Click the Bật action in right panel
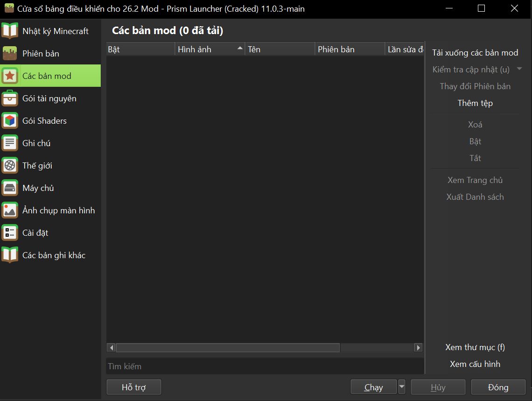 coord(475,141)
